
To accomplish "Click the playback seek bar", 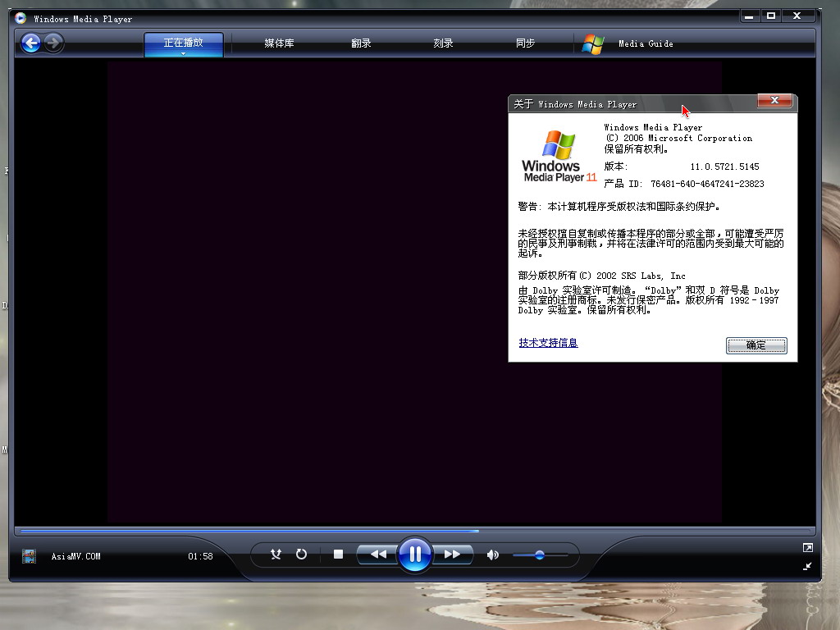I will pyautogui.click(x=414, y=531).
